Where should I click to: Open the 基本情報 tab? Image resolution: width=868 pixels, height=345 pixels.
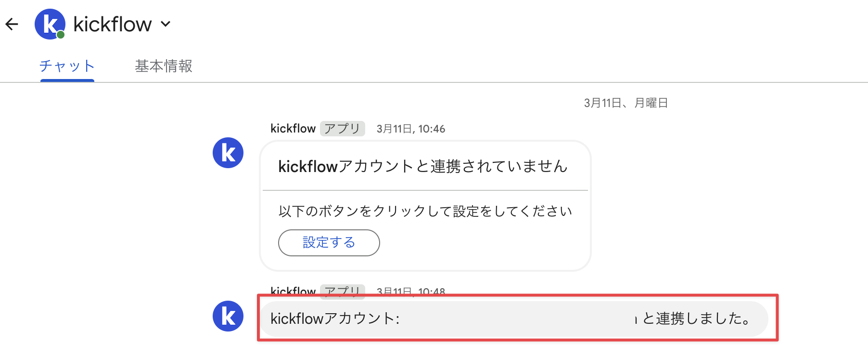[164, 66]
